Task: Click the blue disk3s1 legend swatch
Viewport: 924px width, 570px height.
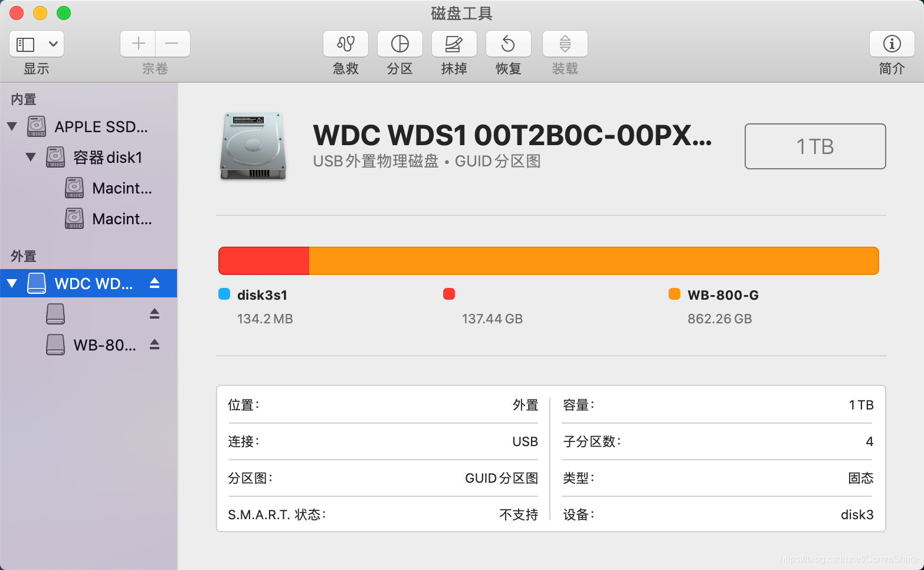Action: [x=224, y=294]
